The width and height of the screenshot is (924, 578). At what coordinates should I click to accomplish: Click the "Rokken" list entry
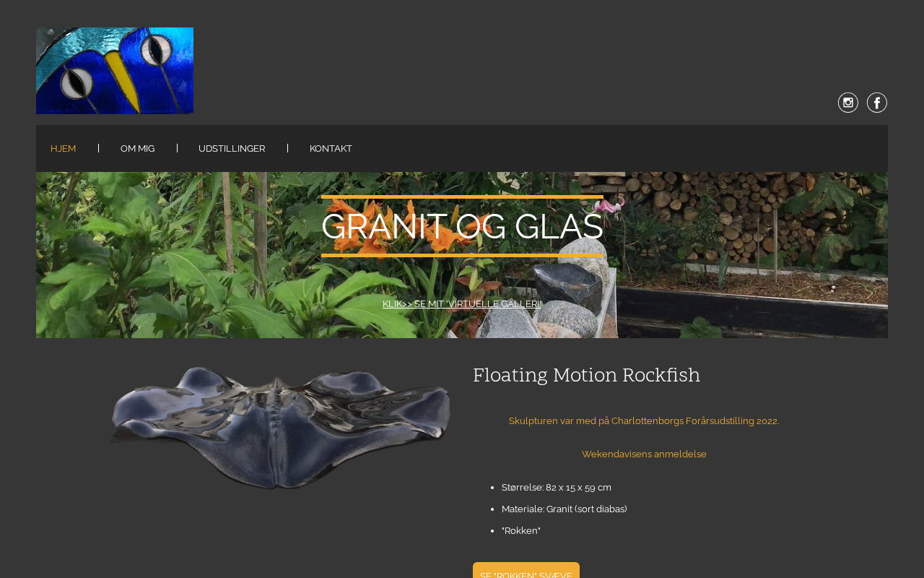(x=521, y=530)
